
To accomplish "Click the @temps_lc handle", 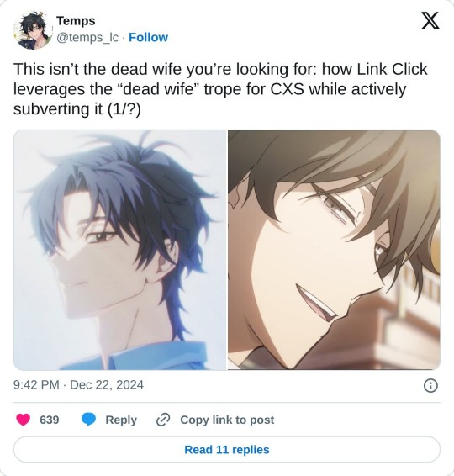I will point(87,37).
